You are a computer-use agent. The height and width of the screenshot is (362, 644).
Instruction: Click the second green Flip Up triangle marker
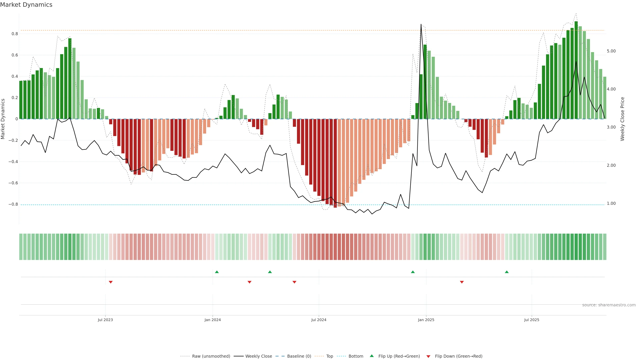click(x=270, y=272)
